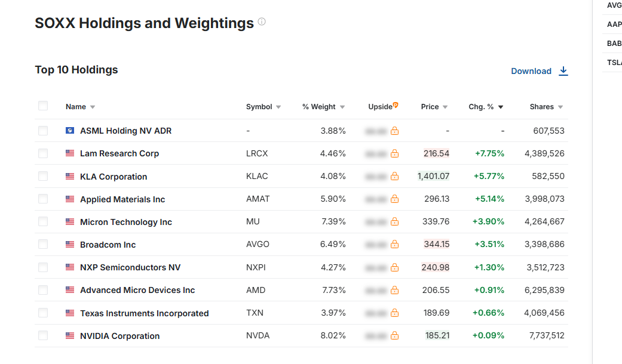The width and height of the screenshot is (622, 364).
Task: Tick the select-all checkbox in table header
Action: tap(43, 106)
